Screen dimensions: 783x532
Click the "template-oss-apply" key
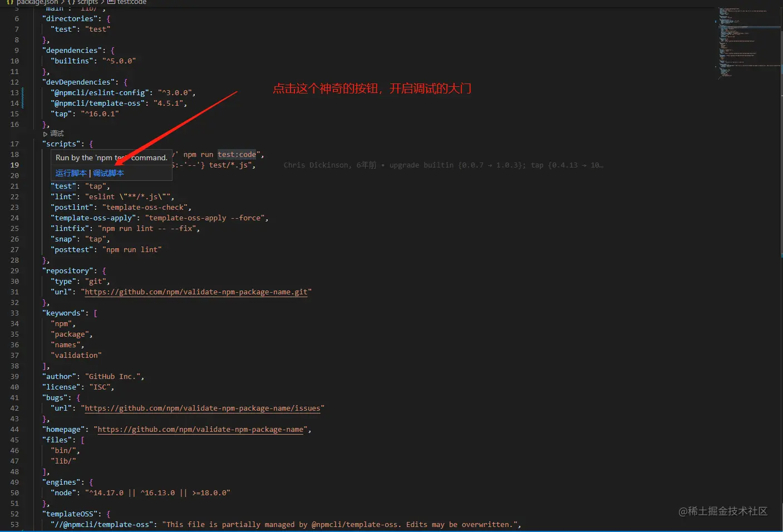93,218
